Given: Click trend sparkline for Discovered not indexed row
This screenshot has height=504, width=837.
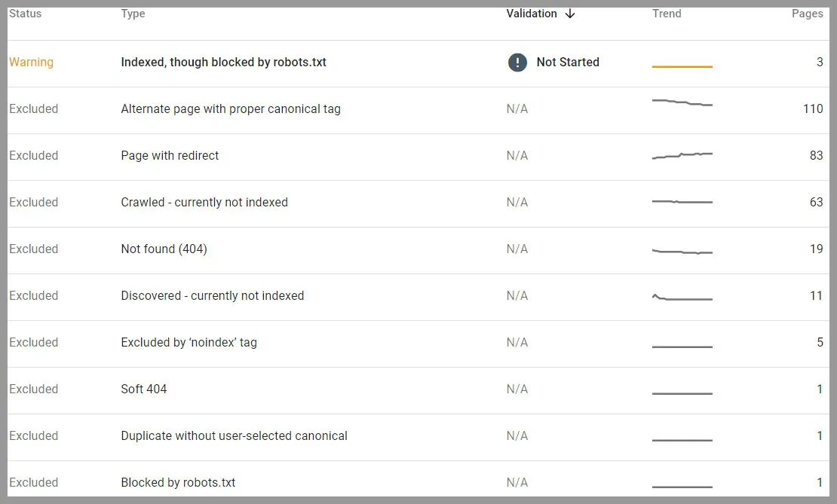Looking at the screenshot, I should 682,297.
